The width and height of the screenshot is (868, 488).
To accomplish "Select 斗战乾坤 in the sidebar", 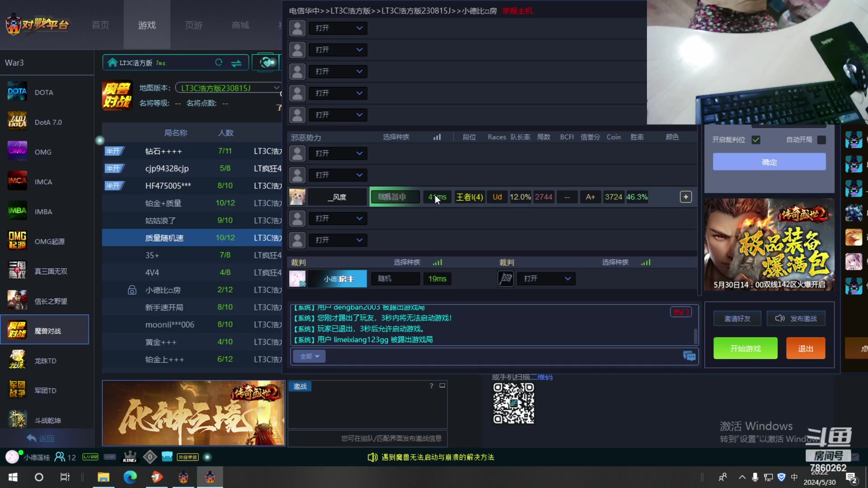I will tap(47, 420).
